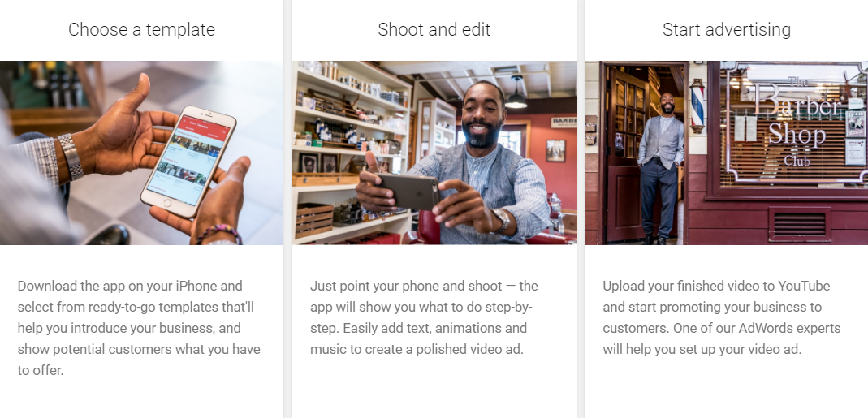Click the "Download the app on your iPhone" paragraph
The height and width of the screenshot is (418, 868).
[x=139, y=328]
